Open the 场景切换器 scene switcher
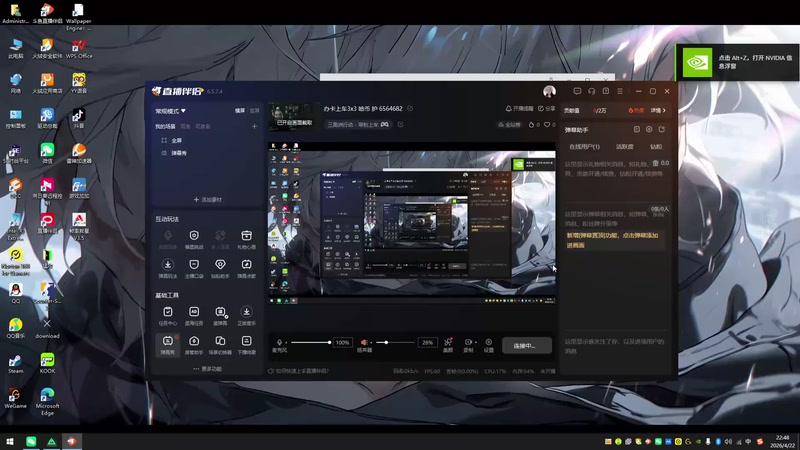The height and width of the screenshot is (450, 800). point(220,344)
